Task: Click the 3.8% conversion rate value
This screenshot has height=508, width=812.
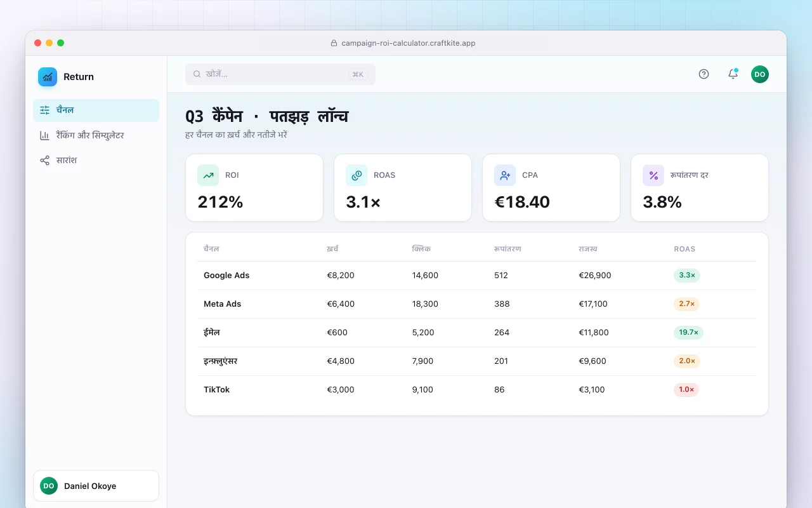Action: click(662, 202)
